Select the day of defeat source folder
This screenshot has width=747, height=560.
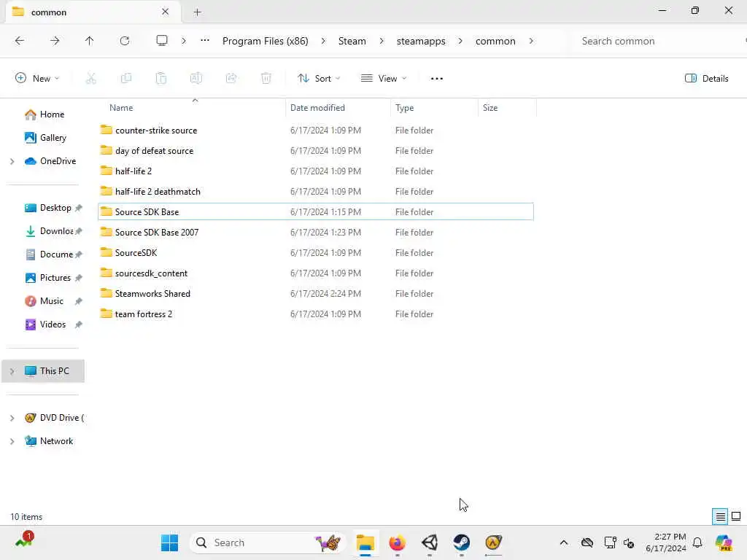coord(315,151)
